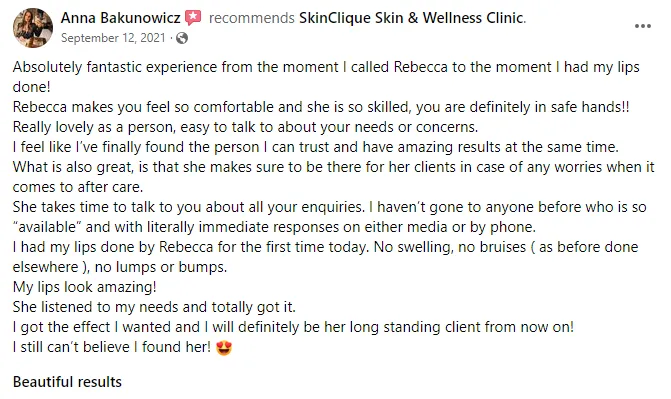
Task: Click the 'I got the effect I wanted' sentence
Action: (x=293, y=327)
